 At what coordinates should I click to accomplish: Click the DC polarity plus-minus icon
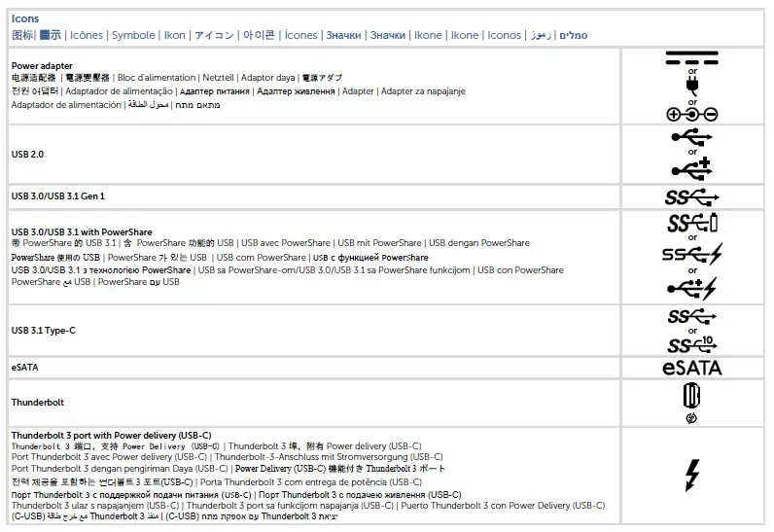pyautogui.click(x=692, y=115)
